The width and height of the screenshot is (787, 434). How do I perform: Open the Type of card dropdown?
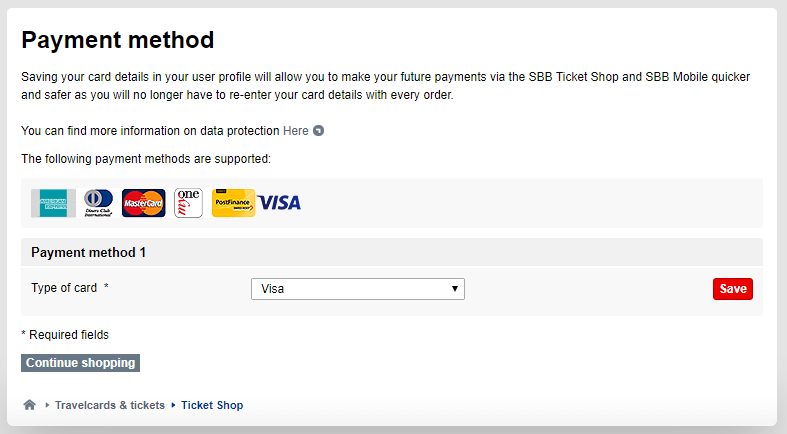coord(358,289)
